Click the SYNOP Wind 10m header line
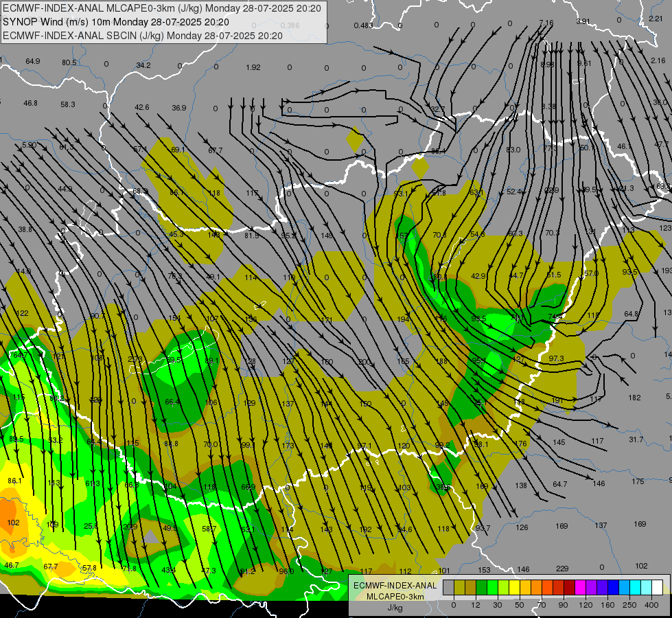Screen dimensions: 672x618 click(x=116, y=22)
